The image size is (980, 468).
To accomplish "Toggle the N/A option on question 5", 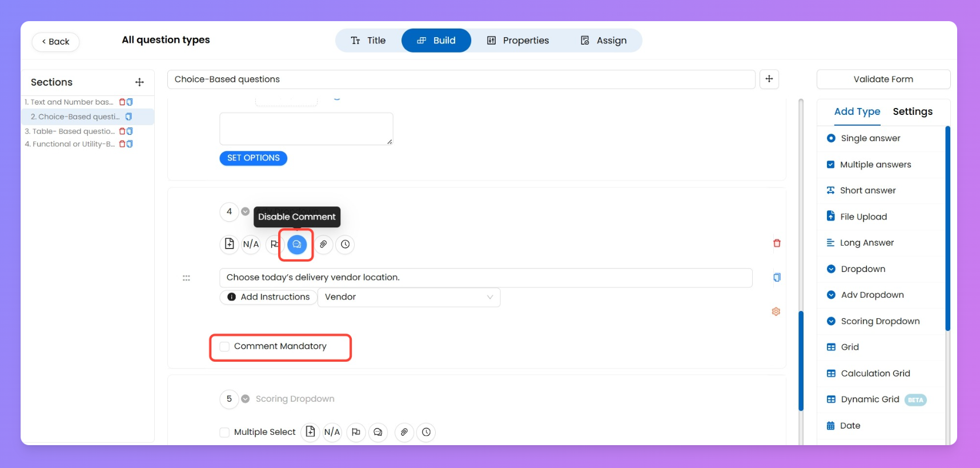I will pyautogui.click(x=332, y=432).
